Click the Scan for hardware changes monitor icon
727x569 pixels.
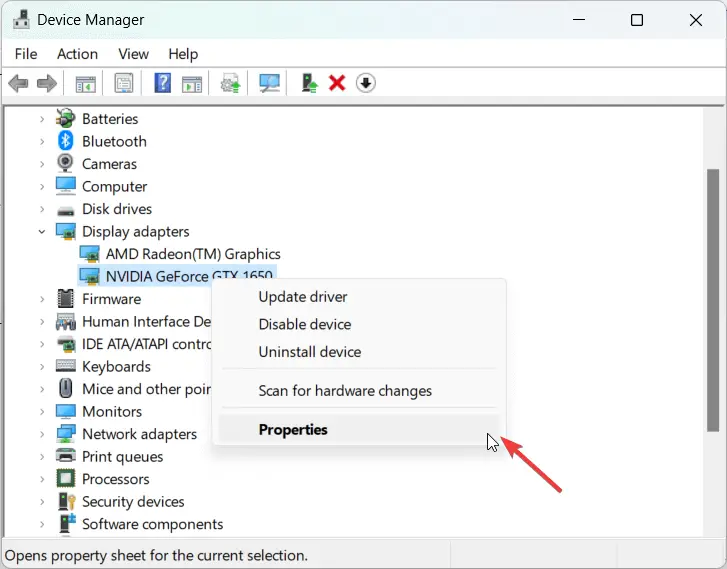click(x=269, y=83)
